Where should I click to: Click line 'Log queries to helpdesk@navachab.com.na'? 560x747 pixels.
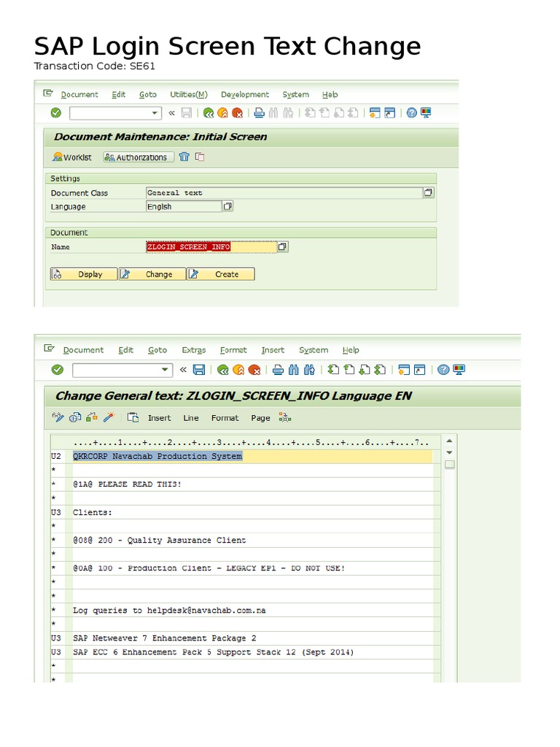[252, 611]
